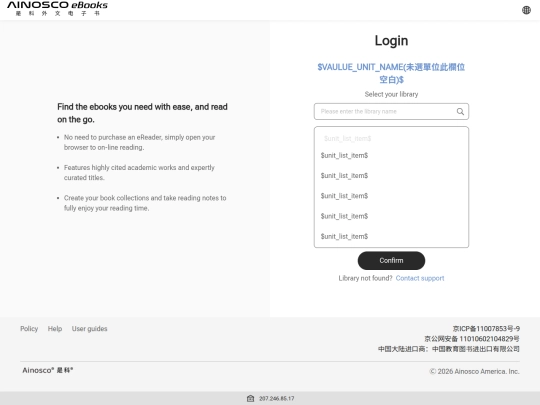Click the AINOSCO eBooks logo
The width and height of the screenshot is (540, 405).
pyautogui.click(x=57, y=9)
